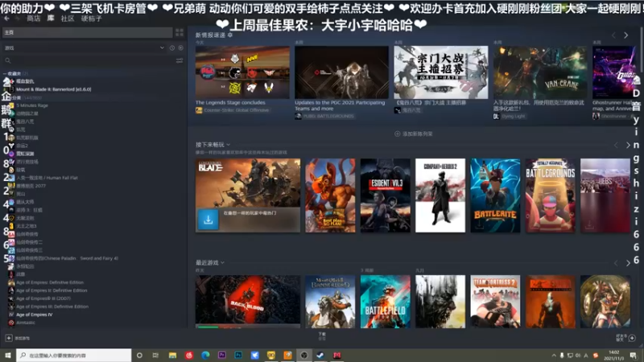Expand the 游戏 games filter dropdown
The width and height of the screenshot is (644, 362).
click(x=162, y=48)
